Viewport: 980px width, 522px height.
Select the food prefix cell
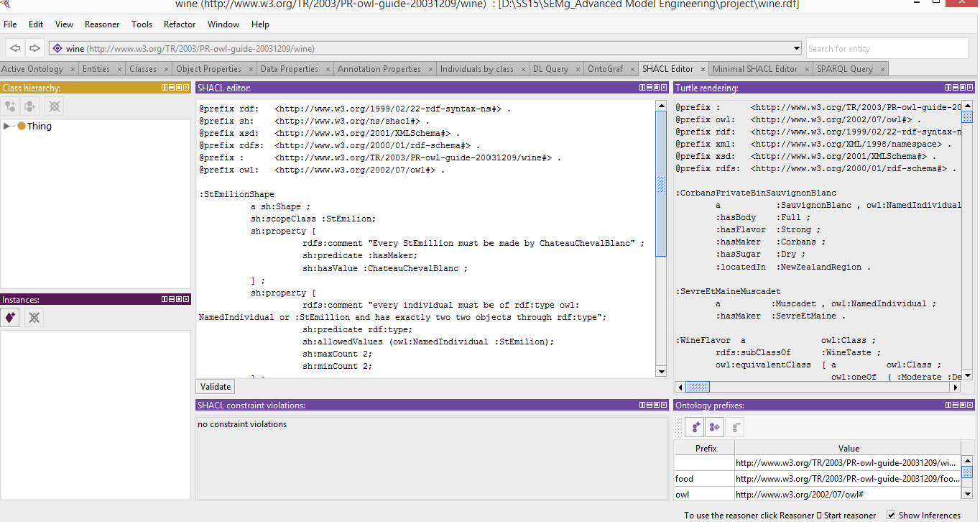click(705, 478)
